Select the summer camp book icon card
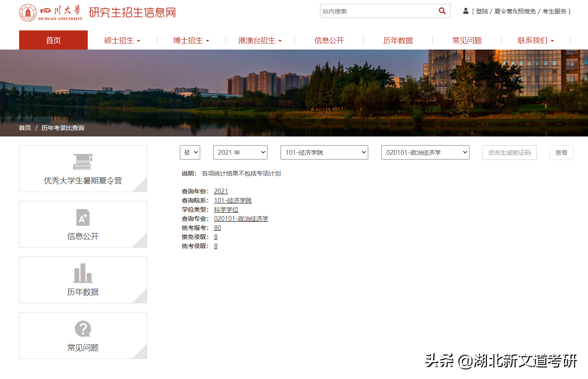Screen dimensions: 588x379 point(83,161)
